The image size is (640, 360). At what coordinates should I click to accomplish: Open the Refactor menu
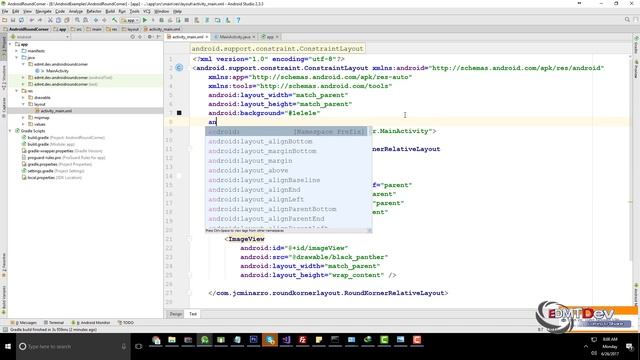click(93, 11)
